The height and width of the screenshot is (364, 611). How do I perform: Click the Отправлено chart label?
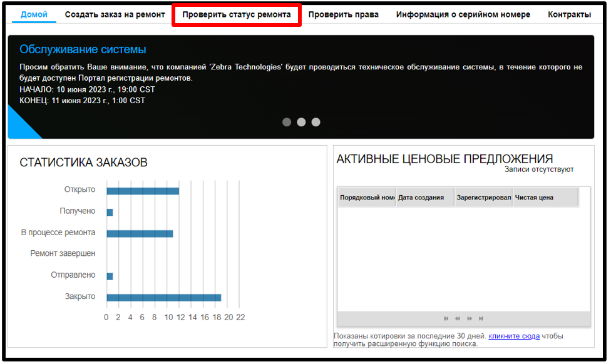pyautogui.click(x=73, y=275)
